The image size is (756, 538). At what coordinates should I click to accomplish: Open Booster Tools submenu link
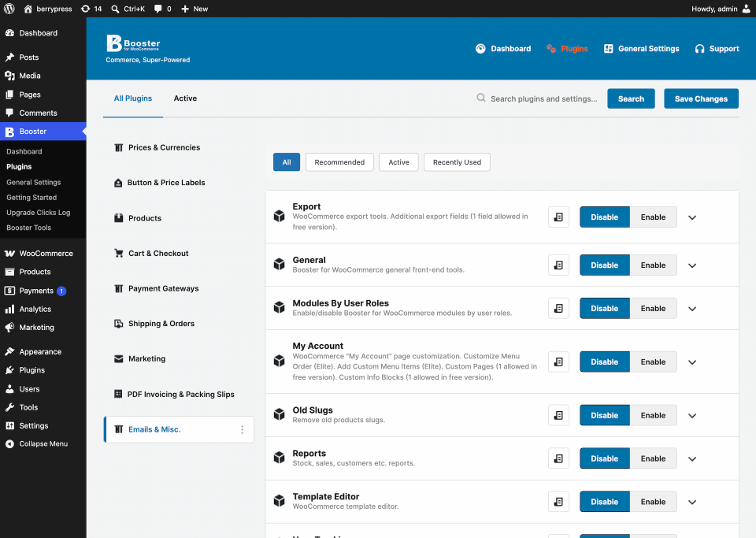point(28,228)
